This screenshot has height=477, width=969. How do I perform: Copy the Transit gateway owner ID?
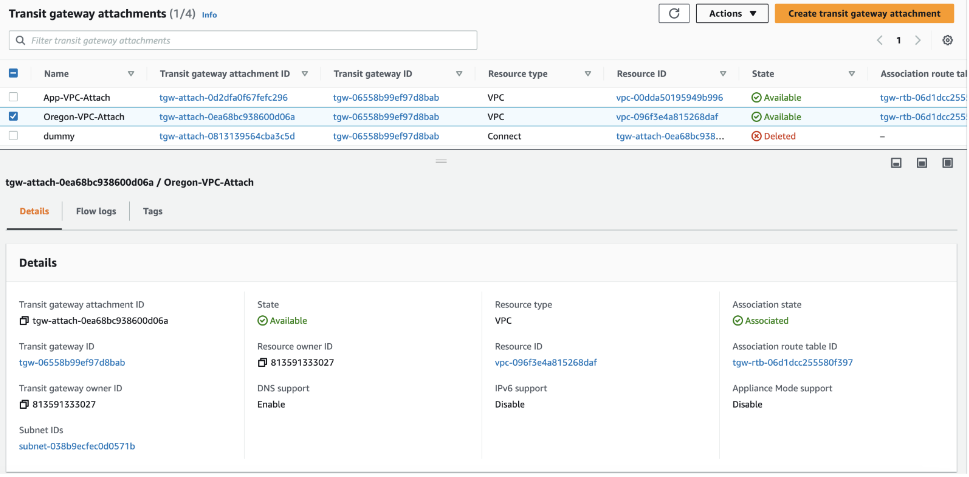coord(25,404)
